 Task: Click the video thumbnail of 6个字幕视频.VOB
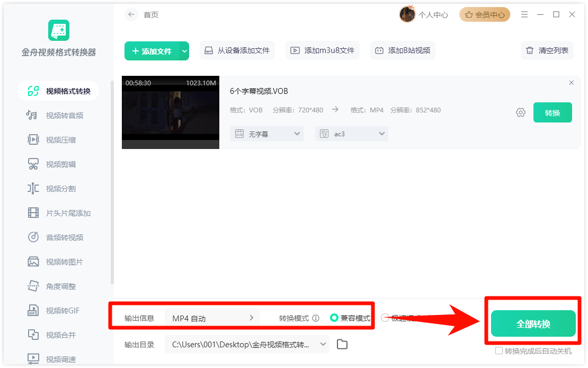point(171,112)
